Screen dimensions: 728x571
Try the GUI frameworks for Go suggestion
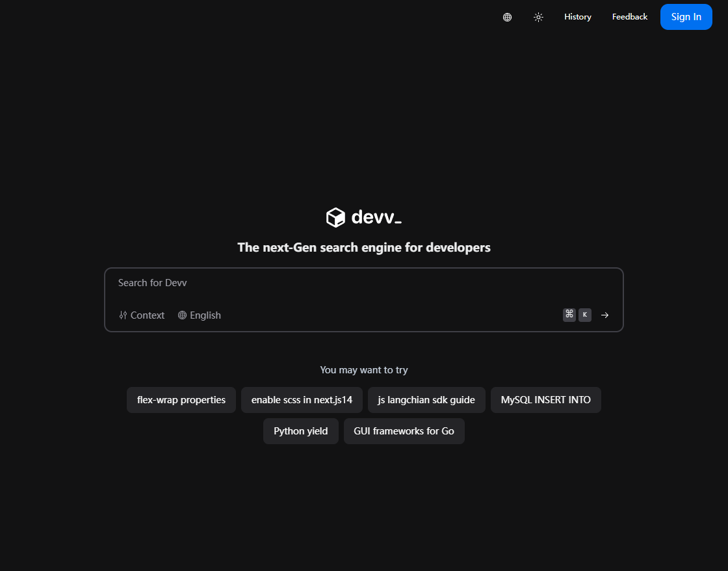coord(404,431)
